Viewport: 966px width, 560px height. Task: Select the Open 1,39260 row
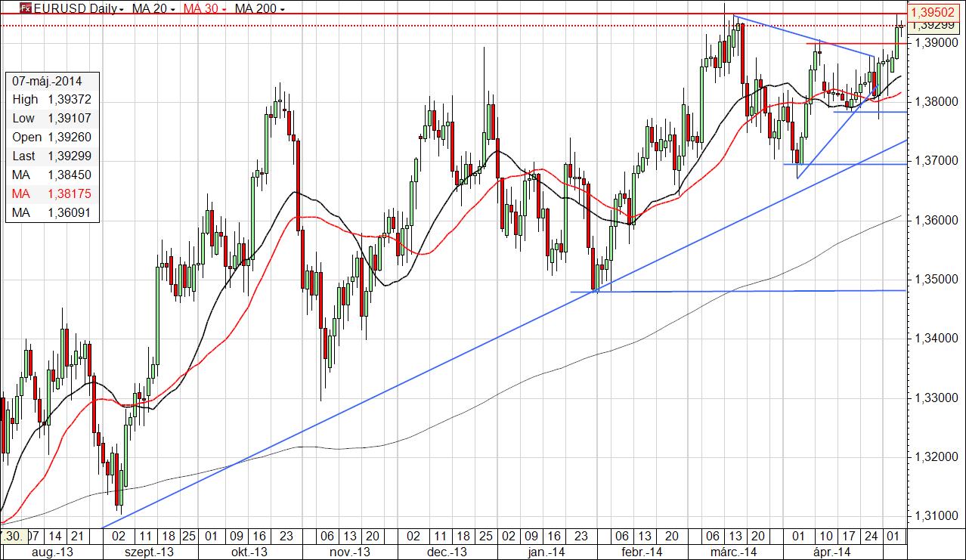53,137
